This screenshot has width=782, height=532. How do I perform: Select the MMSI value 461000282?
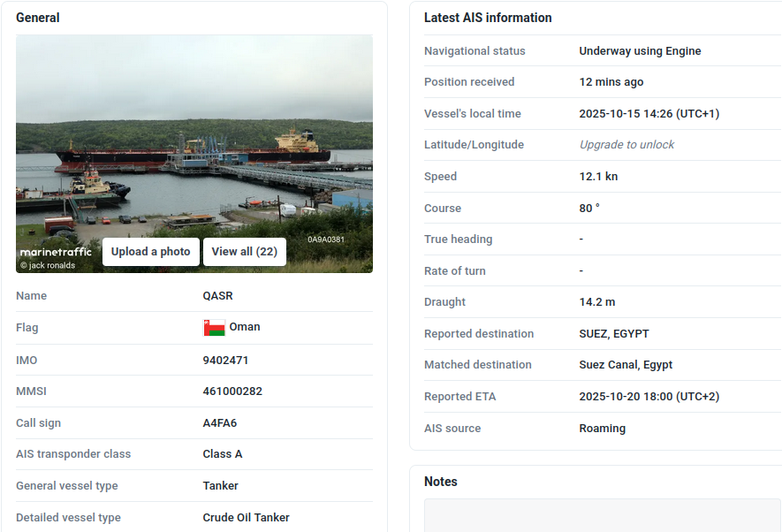pos(232,391)
